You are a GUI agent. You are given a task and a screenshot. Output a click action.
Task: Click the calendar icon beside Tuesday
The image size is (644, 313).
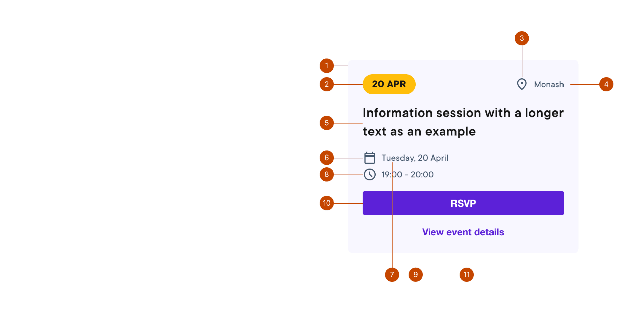coord(370,158)
